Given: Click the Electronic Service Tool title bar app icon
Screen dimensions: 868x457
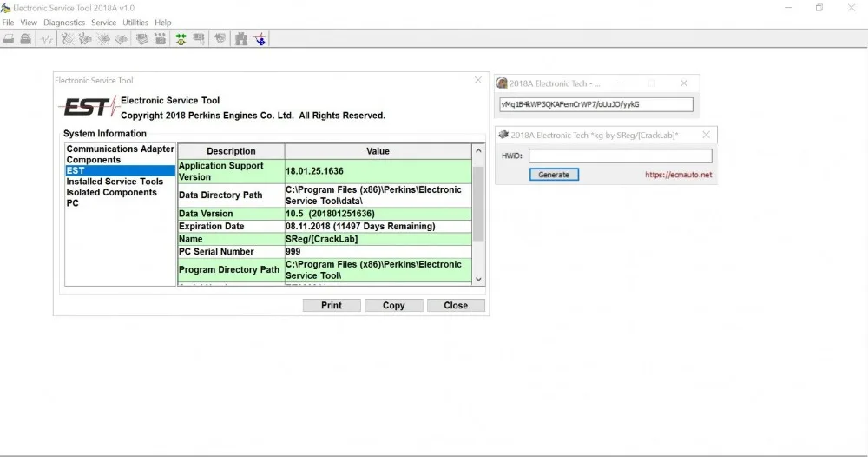Looking at the screenshot, I should 5,8.
